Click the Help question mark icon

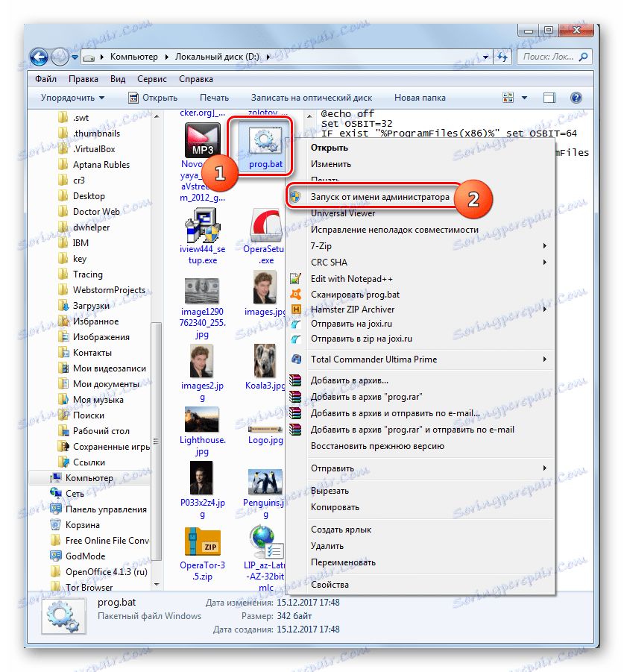(576, 98)
